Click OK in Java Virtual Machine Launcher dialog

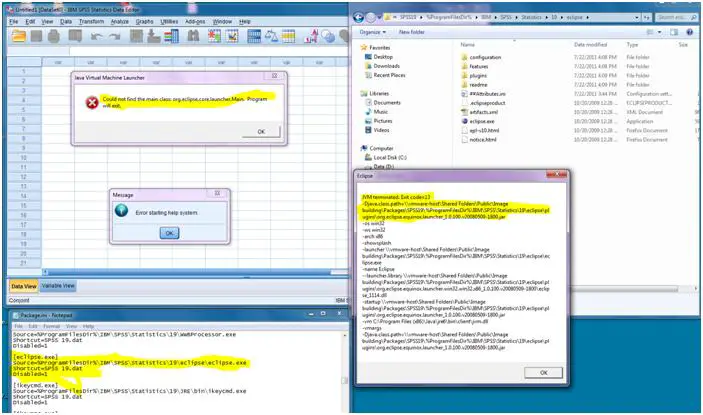[x=261, y=132]
